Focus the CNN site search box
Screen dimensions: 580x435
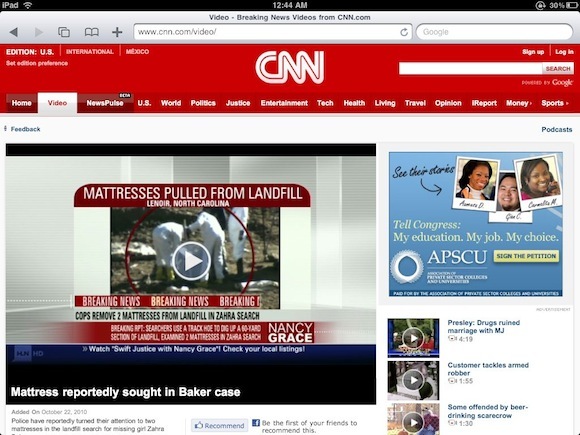[471, 68]
